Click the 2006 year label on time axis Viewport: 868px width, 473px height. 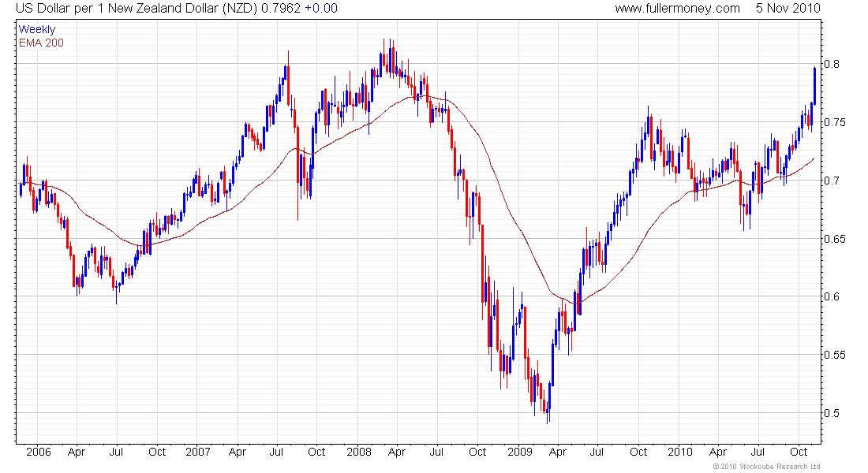click(38, 452)
